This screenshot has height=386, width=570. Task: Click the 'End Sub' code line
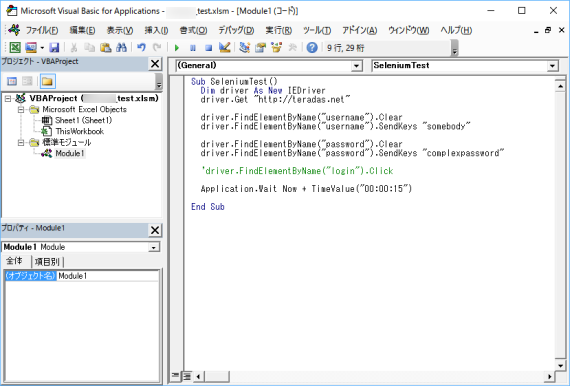pos(208,207)
